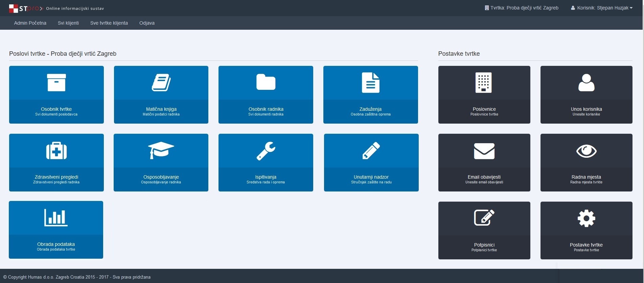Open the Matična knjiga book icon
This screenshot has width=644, height=283.
[161, 83]
